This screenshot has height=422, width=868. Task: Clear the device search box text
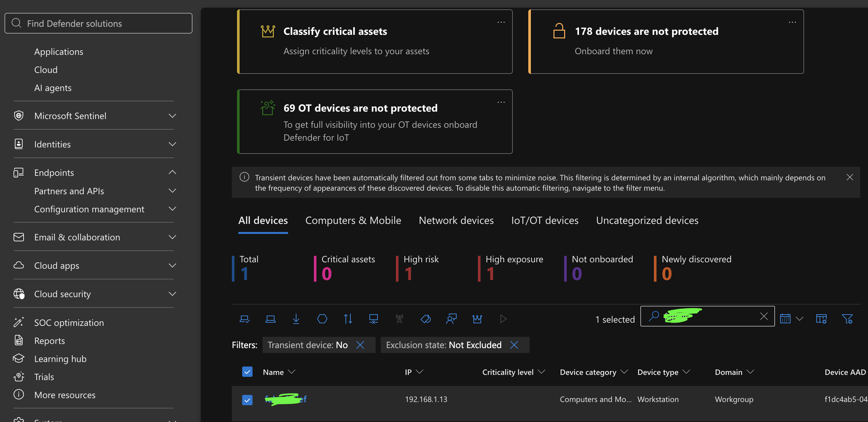point(764,316)
